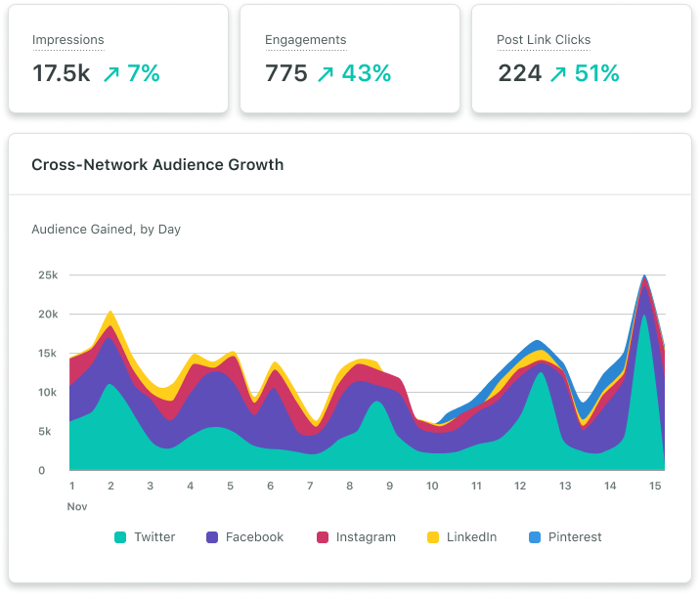Select the 17.5k impressions value
Viewport: 700px width, 595px height.
click(x=61, y=73)
